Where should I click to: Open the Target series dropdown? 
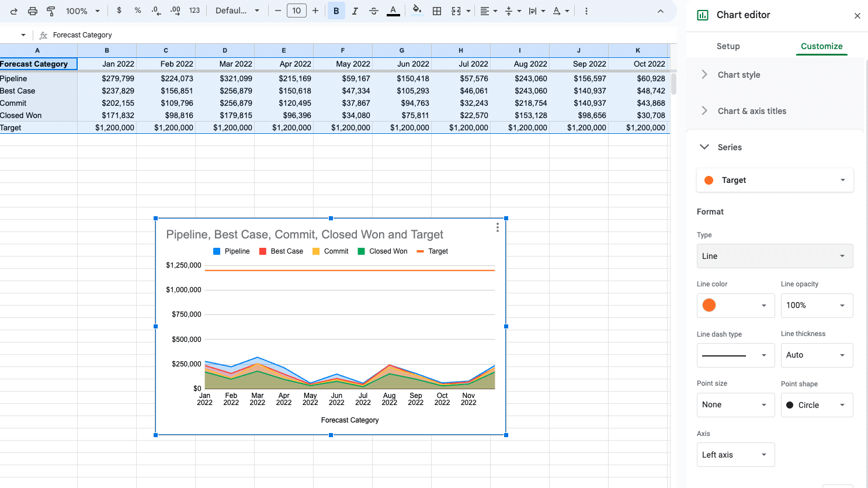pos(775,180)
